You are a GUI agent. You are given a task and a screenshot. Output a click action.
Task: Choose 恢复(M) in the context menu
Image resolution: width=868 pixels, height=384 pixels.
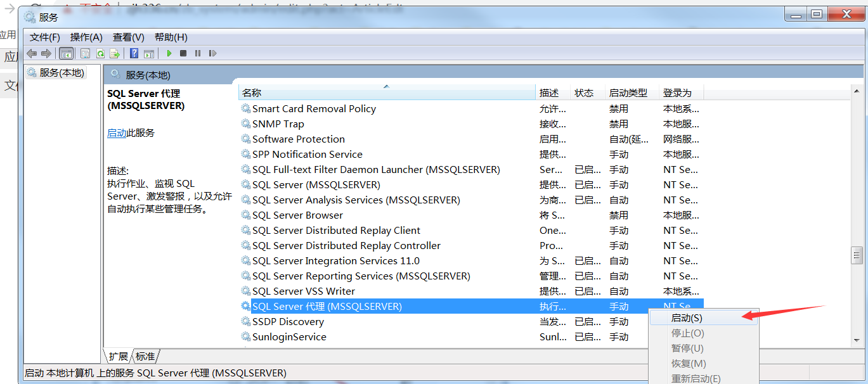click(703, 364)
